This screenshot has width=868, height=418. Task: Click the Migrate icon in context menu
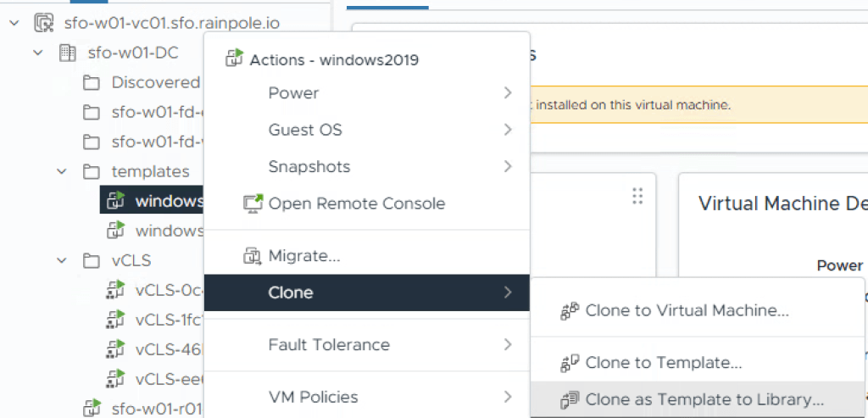pyautogui.click(x=253, y=255)
